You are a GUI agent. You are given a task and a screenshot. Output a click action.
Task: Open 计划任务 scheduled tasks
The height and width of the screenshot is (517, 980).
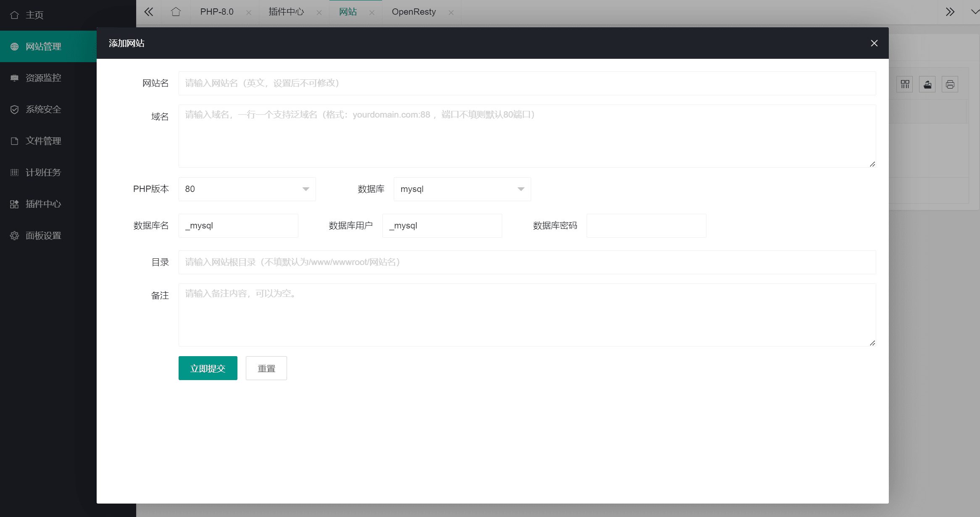pyautogui.click(x=43, y=172)
